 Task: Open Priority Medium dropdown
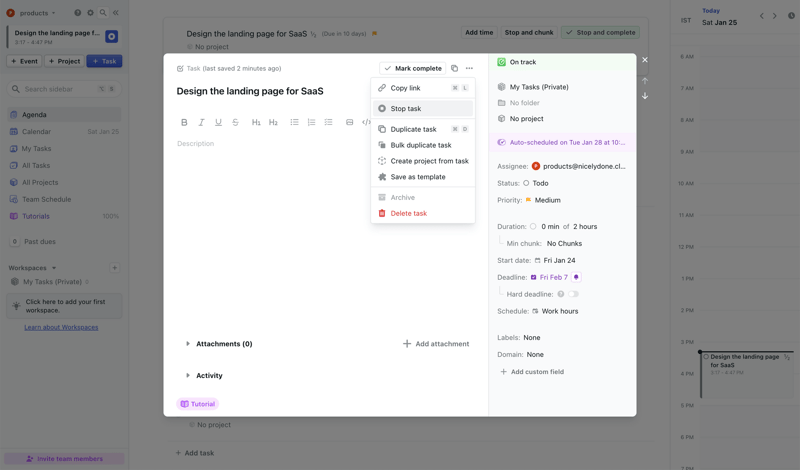click(543, 200)
